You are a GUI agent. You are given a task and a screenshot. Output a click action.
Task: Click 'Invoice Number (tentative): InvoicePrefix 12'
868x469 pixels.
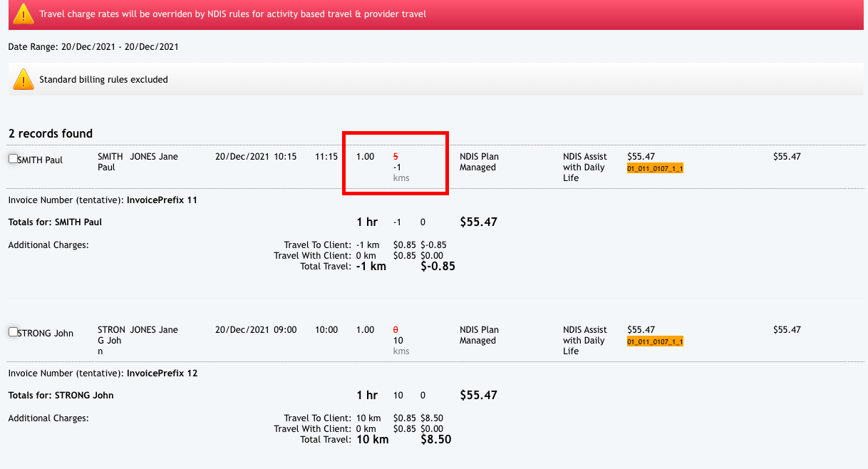[103, 373]
